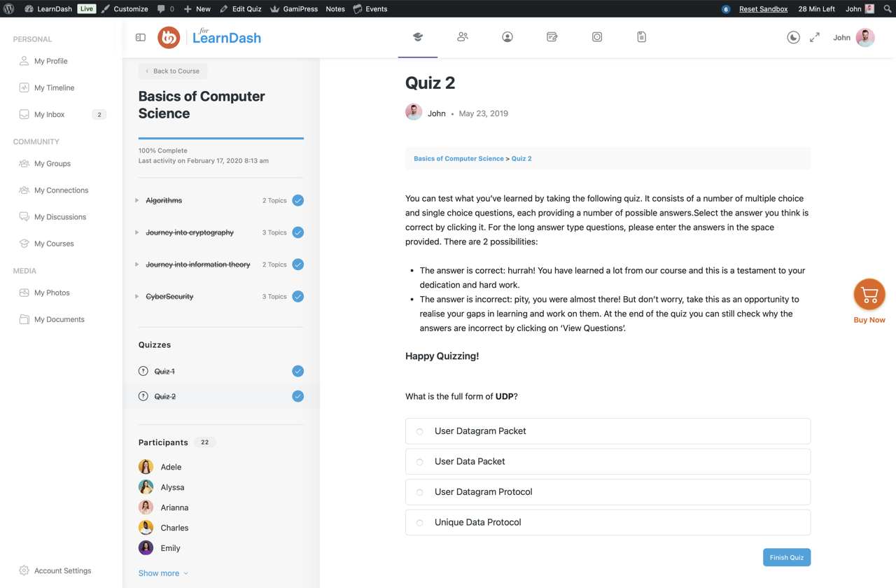
Task: Open Basics of Computer Science breadcrumb link
Action: [458, 159]
